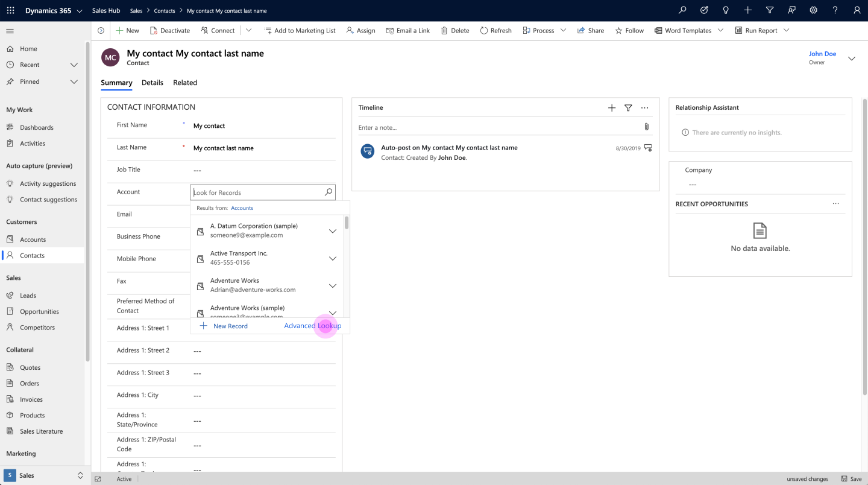The height and width of the screenshot is (485, 868).
Task: Open timeline more options ellipsis
Action: 645,107
